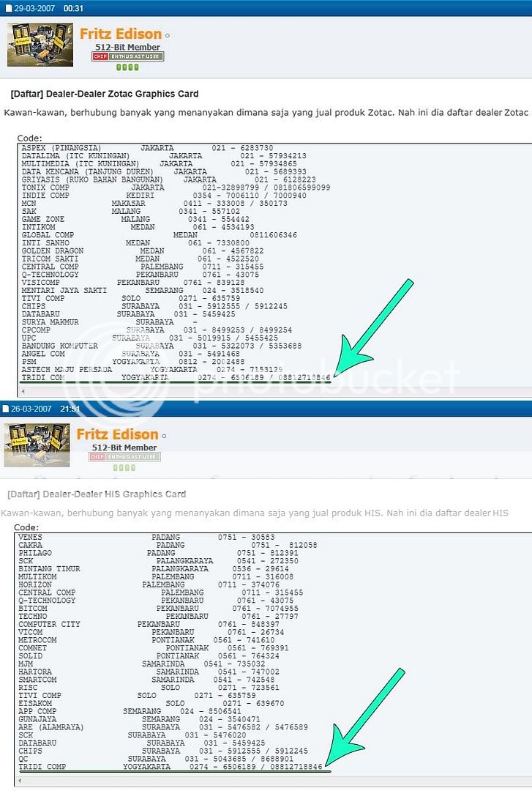Open Fritz Edison profile link in Zotac post
Viewport: 532px width, 791px height.
pyautogui.click(x=121, y=34)
